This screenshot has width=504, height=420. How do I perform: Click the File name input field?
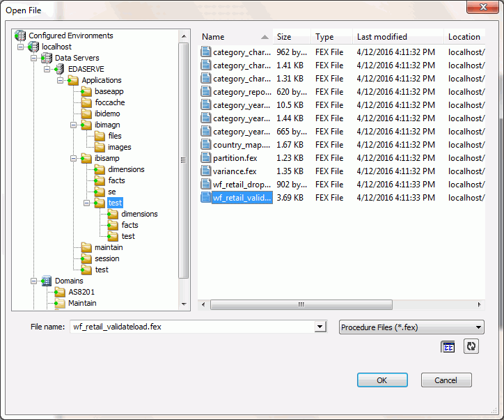pyautogui.click(x=192, y=327)
